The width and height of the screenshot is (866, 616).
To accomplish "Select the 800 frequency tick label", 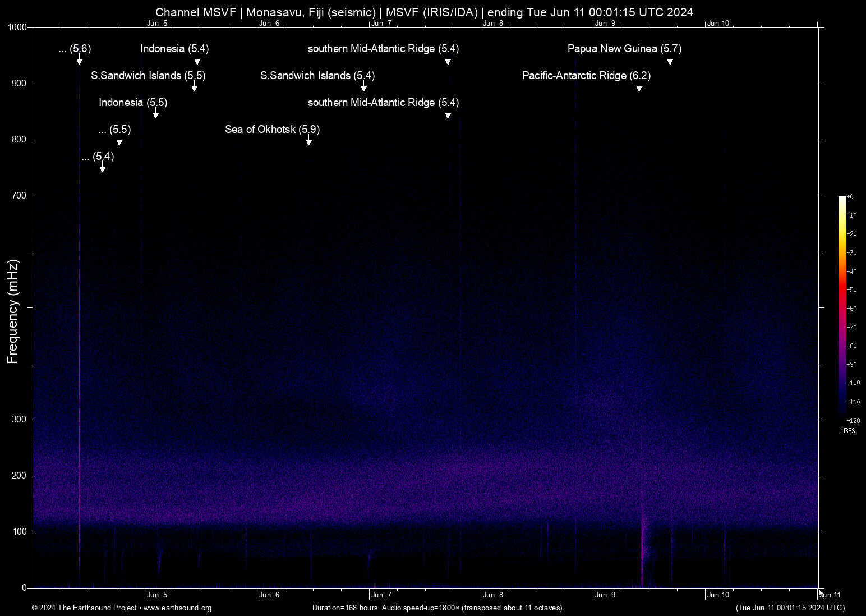I will point(20,140).
